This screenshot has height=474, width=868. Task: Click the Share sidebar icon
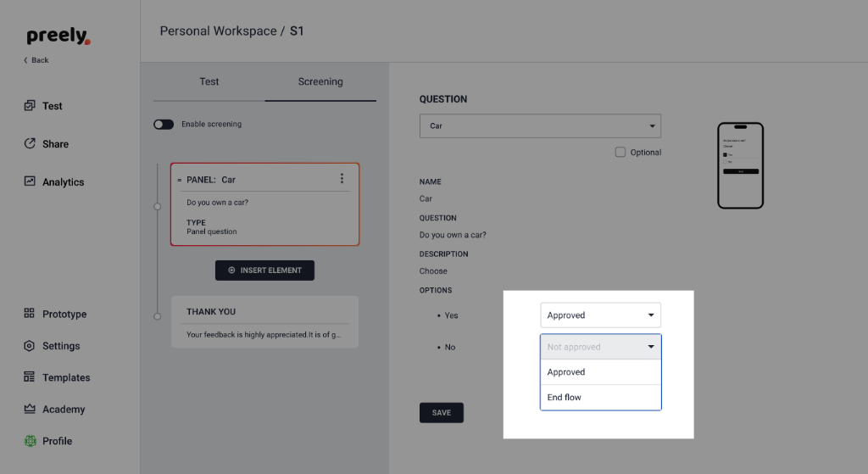tap(30, 143)
